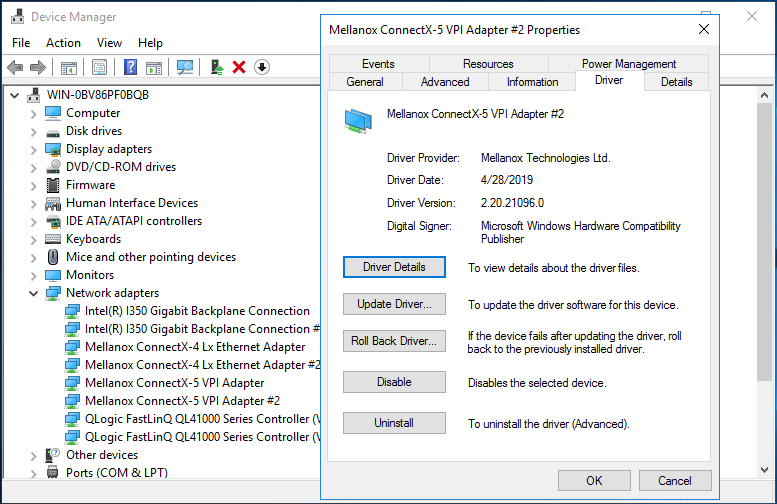Click scroll up arrow in Device Manager
Image resolution: width=777 pixels, height=504 pixels.
tap(764, 95)
